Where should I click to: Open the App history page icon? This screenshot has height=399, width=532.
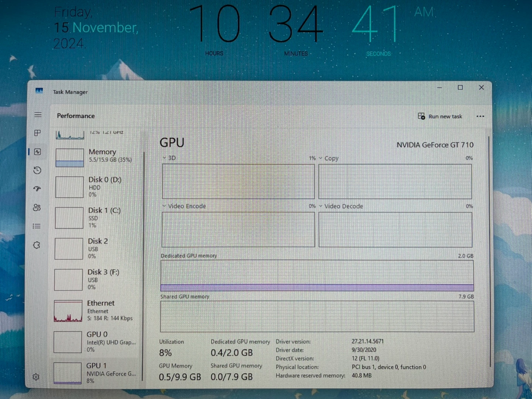click(x=37, y=170)
